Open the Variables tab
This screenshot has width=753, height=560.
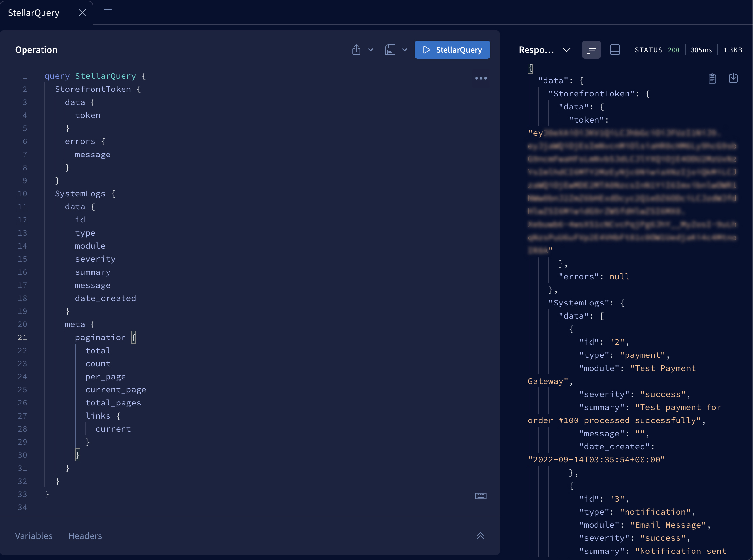34,536
